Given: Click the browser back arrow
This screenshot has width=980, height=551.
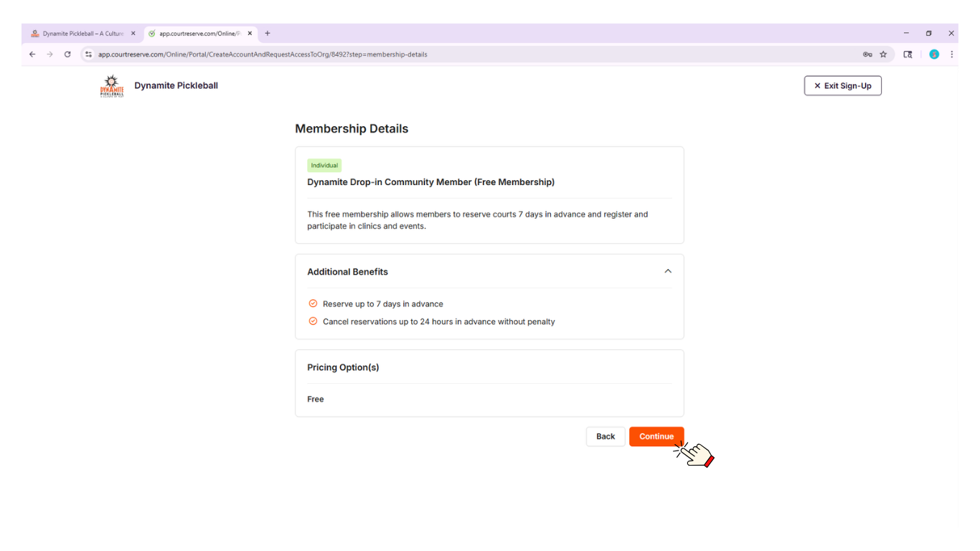Looking at the screenshot, I should click(32, 55).
